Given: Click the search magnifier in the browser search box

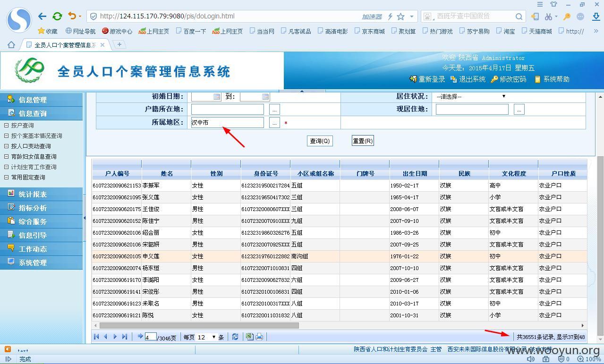Looking at the screenshot, I should (519, 17).
